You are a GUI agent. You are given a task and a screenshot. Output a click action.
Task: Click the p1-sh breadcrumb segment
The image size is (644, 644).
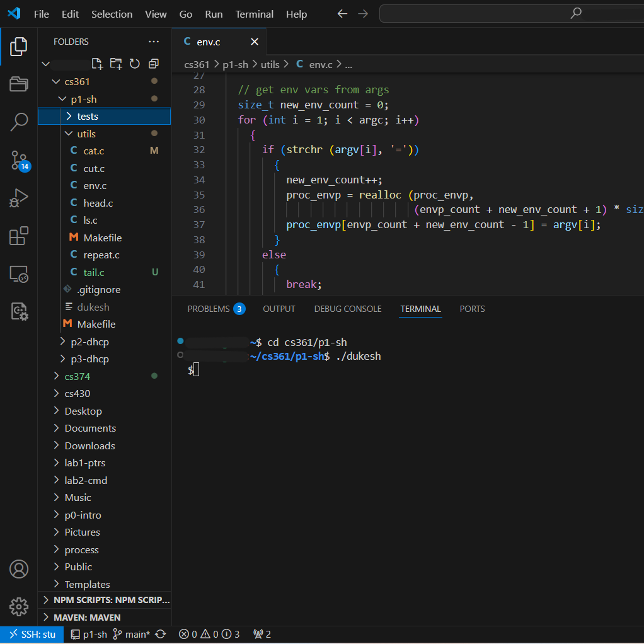pyautogui.click(x=235, y=64)
